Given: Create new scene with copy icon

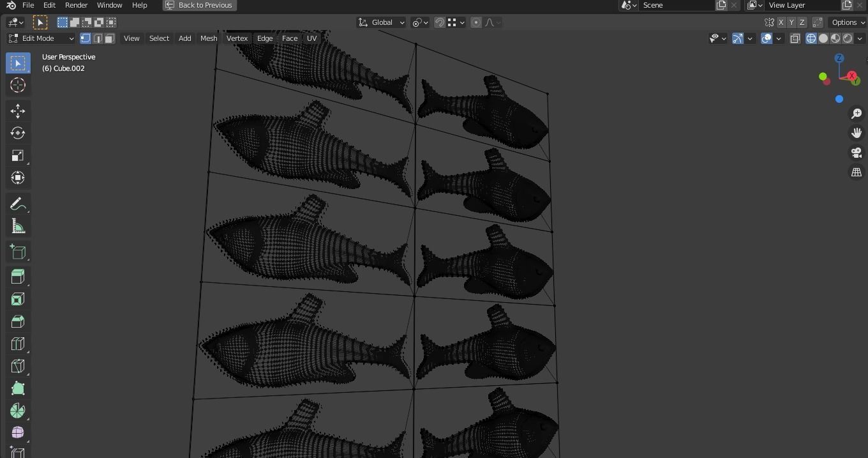Looking at the screenshot, I should [x=721, y=5].
